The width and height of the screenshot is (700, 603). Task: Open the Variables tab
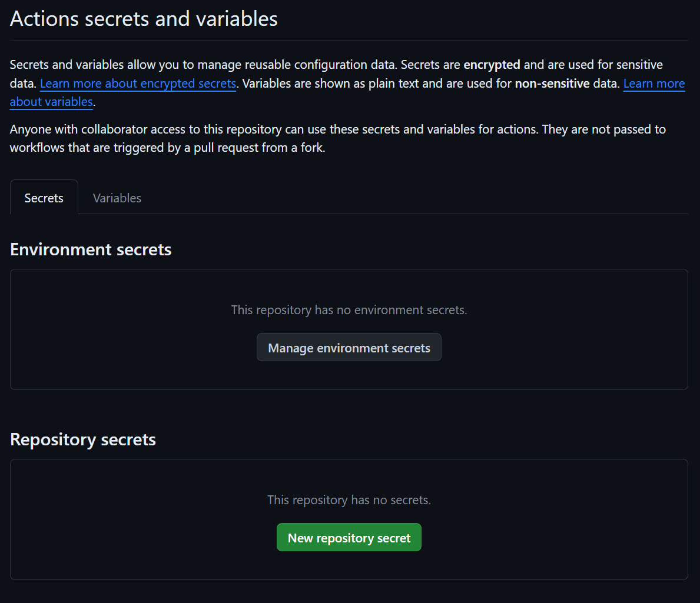click(117, 198)
